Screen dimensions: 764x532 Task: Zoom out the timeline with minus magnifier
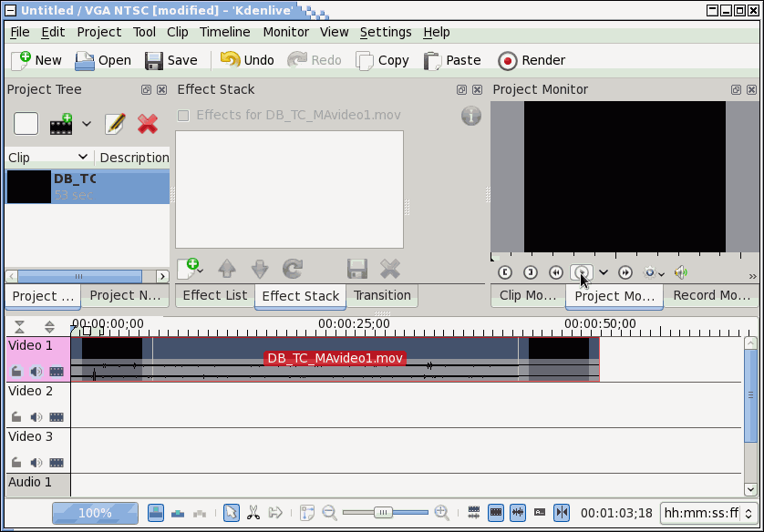[x=329, y=513]
